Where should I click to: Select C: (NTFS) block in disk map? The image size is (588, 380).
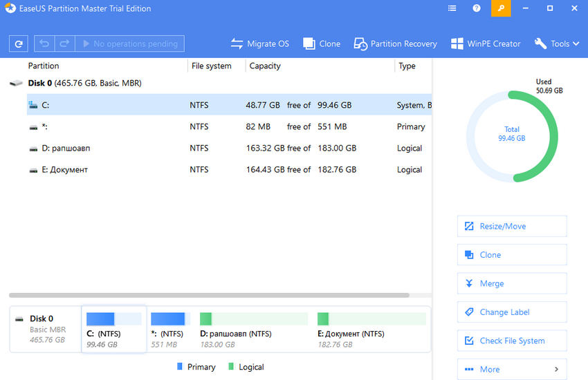[x=114, y=330]
